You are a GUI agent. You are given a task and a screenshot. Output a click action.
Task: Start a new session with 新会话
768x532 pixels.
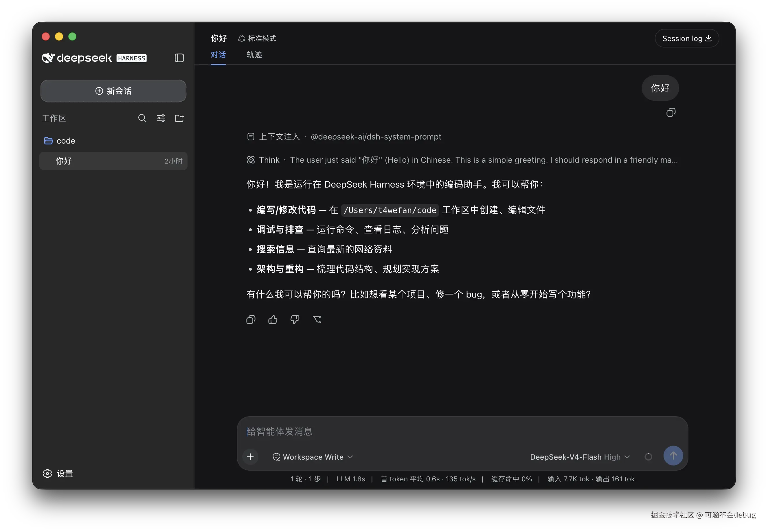[x=113, y=91]
